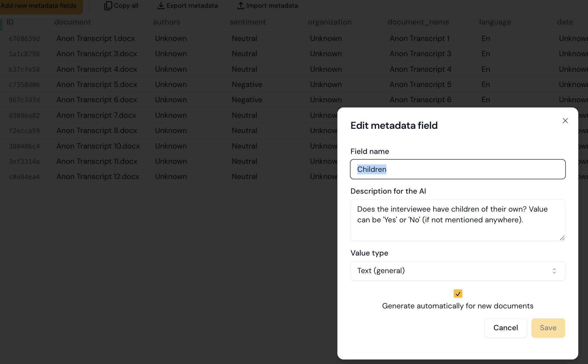
Task: Close the Edit metadata field dialog
Action: (565, 121)
